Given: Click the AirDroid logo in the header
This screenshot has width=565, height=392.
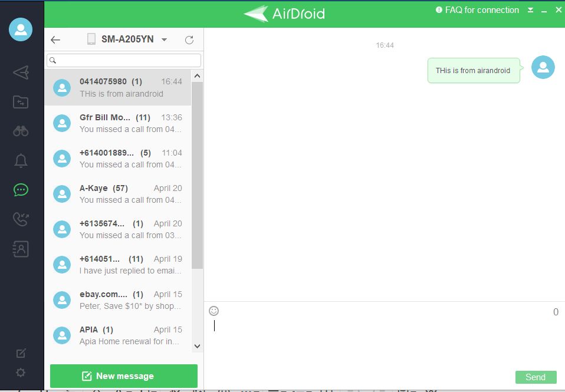Looking at the screenshot, I should 284,14.
